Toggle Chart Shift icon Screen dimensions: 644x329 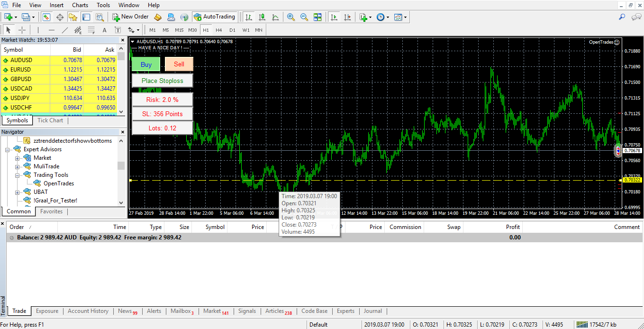click(348, 17)
